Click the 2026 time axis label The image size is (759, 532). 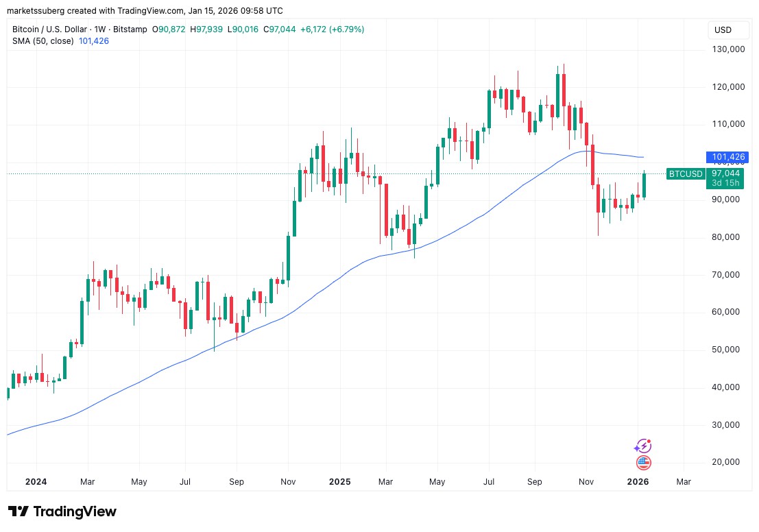click(638, 482)
